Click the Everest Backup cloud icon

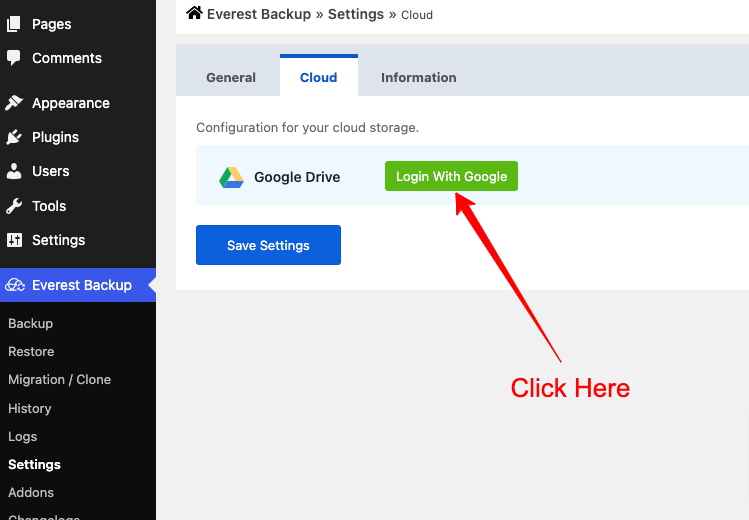pos(15,285)
